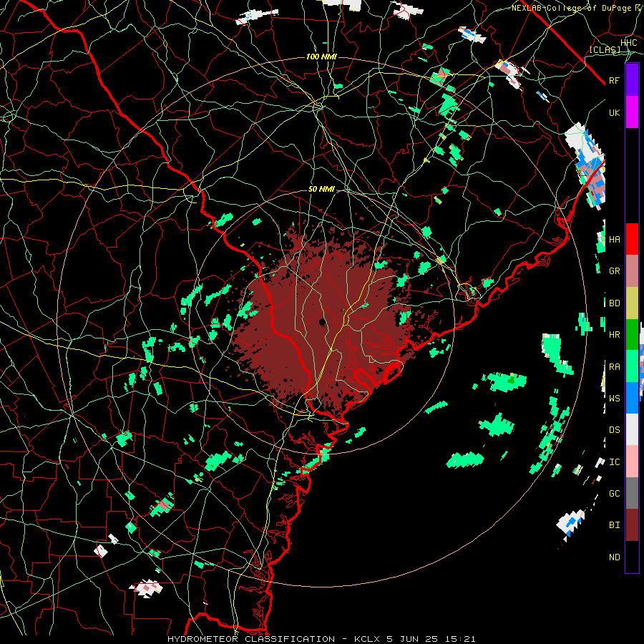
Task: Click the '50 NMI' range ring label
Action: tap(321, 189)
